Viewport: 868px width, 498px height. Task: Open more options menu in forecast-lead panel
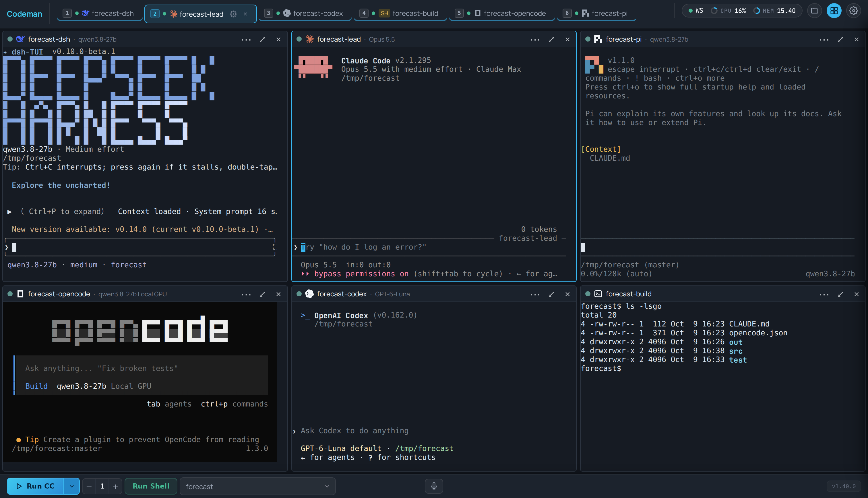click(x=535, y=40)
